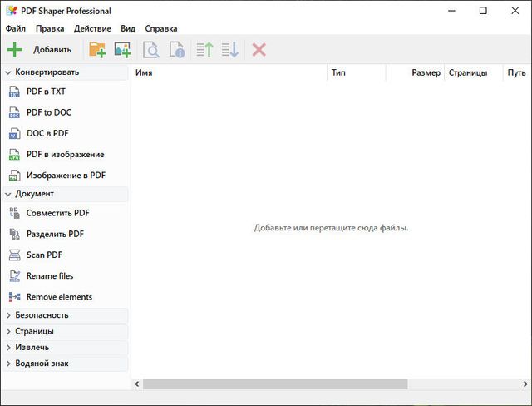
Task: Open the Scan PDF tool
Action: pos(44,255)
